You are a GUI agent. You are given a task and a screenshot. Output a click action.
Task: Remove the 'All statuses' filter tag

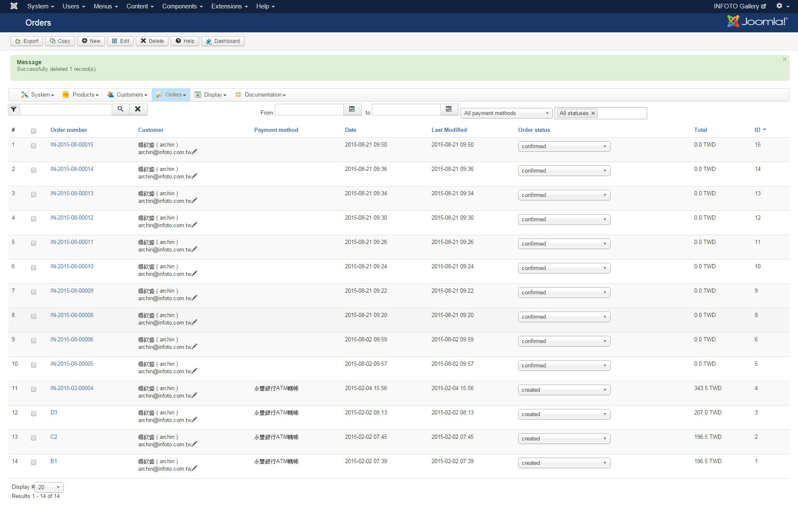pos(593,113)
